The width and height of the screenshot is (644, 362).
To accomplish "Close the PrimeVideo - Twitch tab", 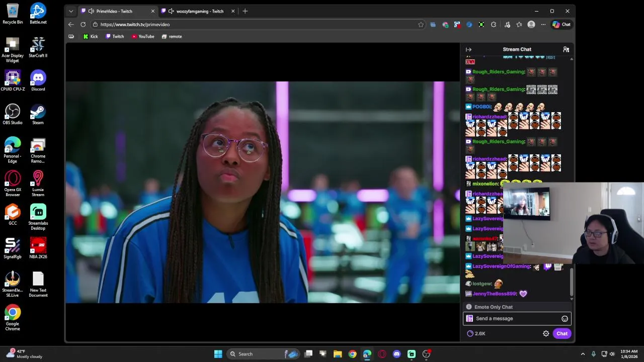I will click(x=152, y=11).
